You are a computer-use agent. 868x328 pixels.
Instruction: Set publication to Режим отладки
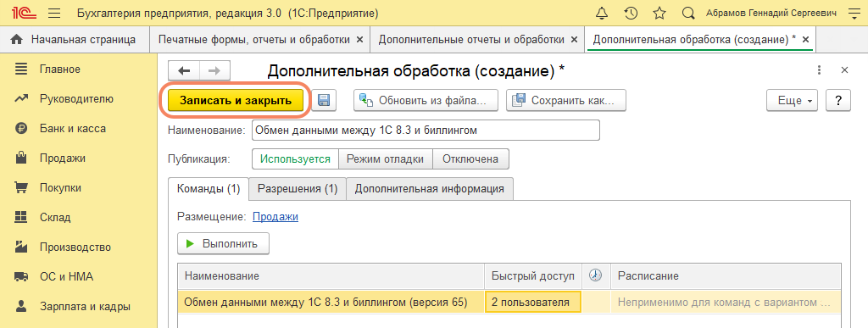(386, 158)
